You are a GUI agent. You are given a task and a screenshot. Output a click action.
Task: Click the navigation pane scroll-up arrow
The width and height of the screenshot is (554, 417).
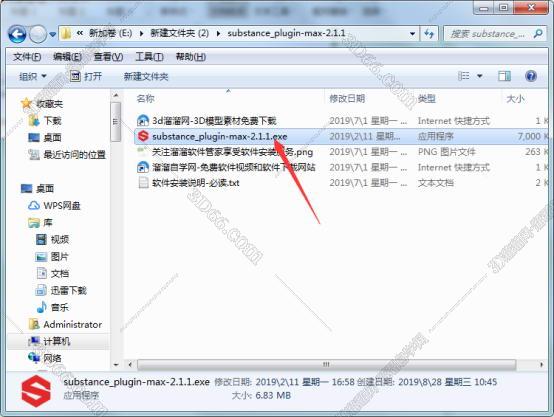point(116,95)
